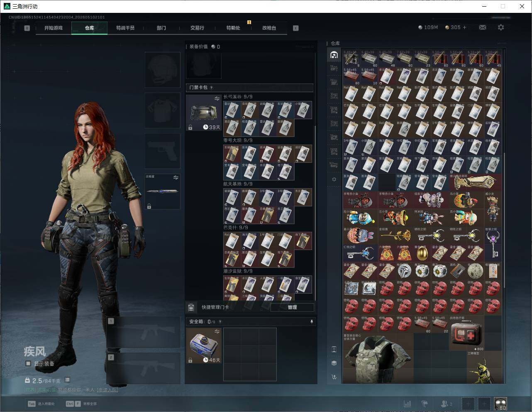Screen dimensions: 532x412
Task: Click the 门禁卡包 help question mark
Action: (x=212, y=88)
